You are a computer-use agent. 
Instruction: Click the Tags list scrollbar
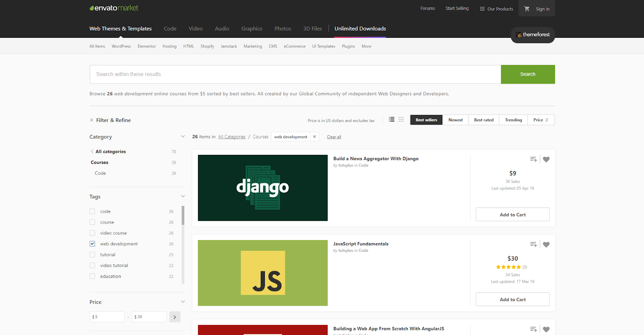click(183, 216)
